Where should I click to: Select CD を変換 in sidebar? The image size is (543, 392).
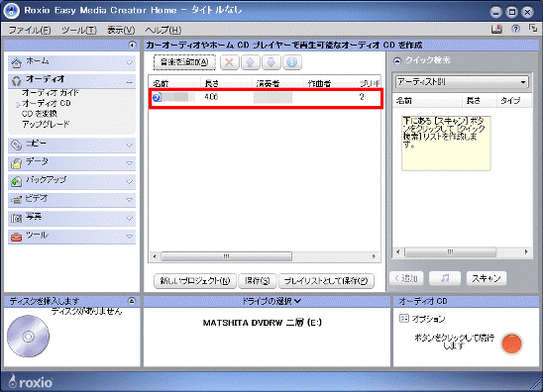(x=39, y=114)
